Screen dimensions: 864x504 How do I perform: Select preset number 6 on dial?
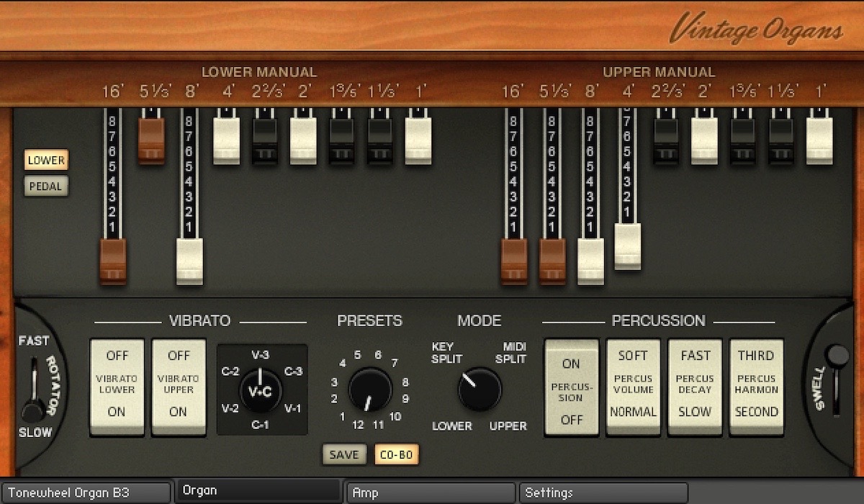click(x=378, y=354)
